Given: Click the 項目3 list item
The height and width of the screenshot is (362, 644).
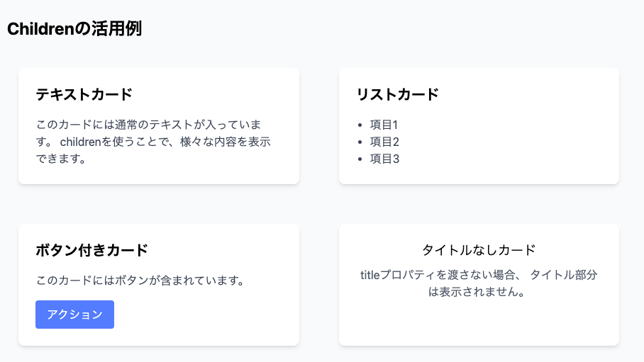Looking at the screenshot, I should click(x=384, y=159).
